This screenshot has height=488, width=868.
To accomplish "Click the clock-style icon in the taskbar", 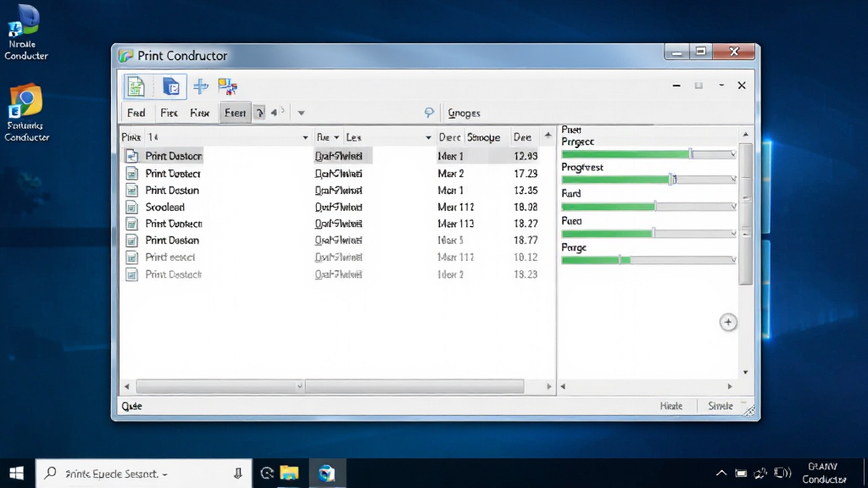I will click(267, 473).
